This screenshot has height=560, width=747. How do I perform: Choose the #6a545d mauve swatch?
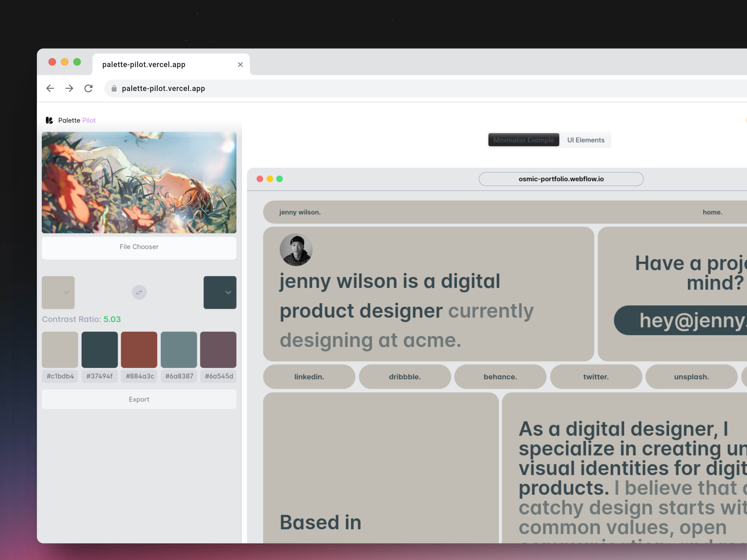tap(218, 350)
